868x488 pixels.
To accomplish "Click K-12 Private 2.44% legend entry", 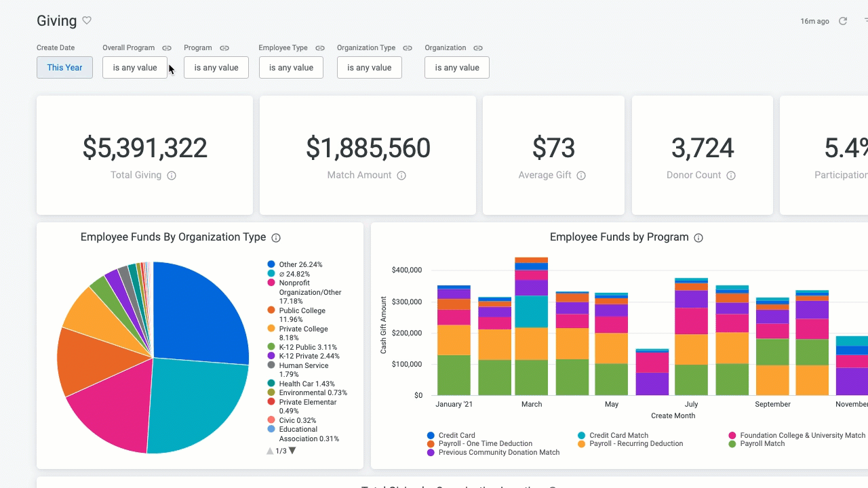I will click(304, 356).
